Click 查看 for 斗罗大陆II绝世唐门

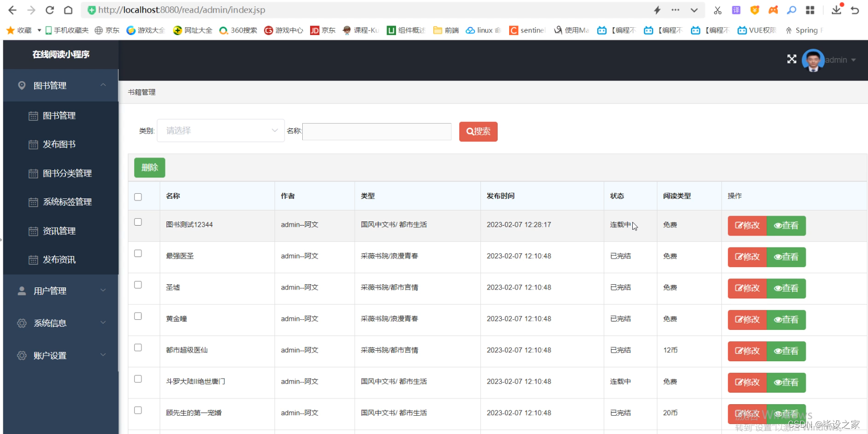tap(786, 383)
